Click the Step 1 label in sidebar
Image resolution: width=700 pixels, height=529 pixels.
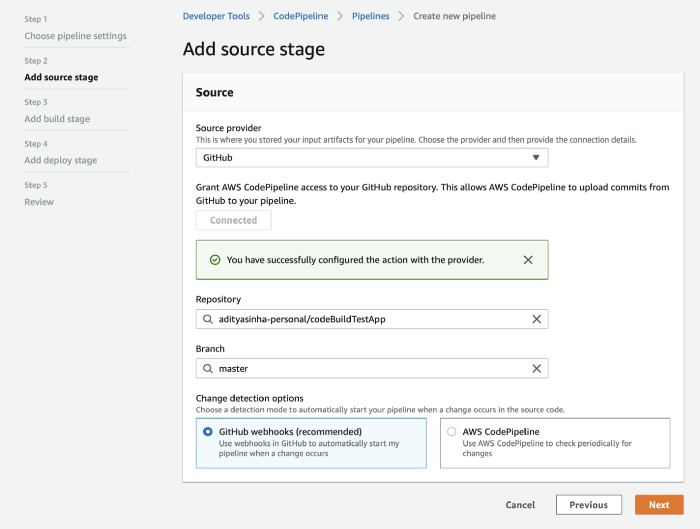36,19
